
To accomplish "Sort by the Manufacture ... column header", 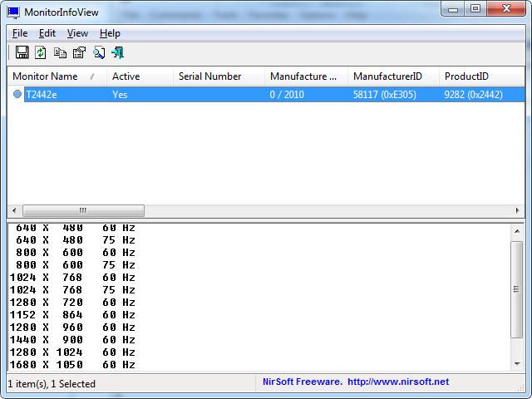I will pyautogui.click(x=307, y=76).
